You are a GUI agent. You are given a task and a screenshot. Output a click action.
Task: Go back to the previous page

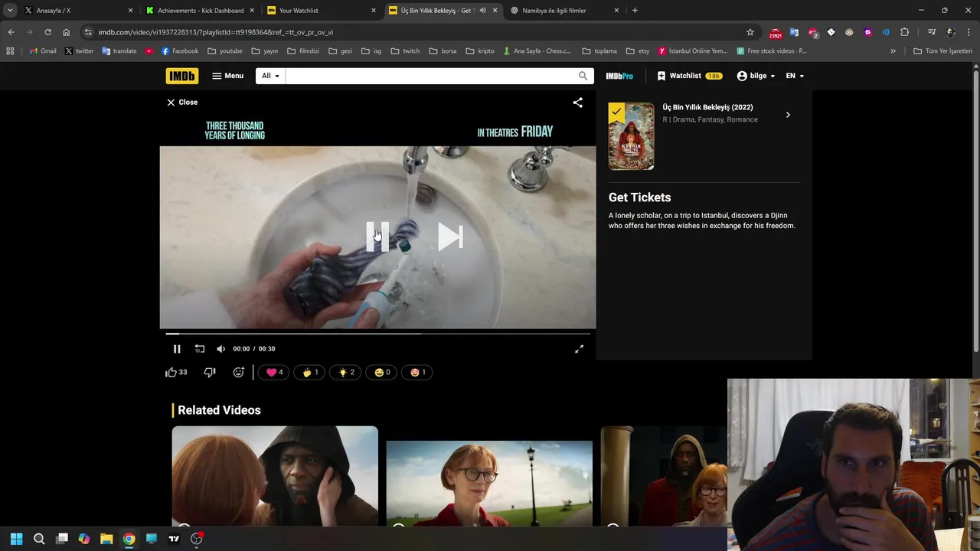11,32
